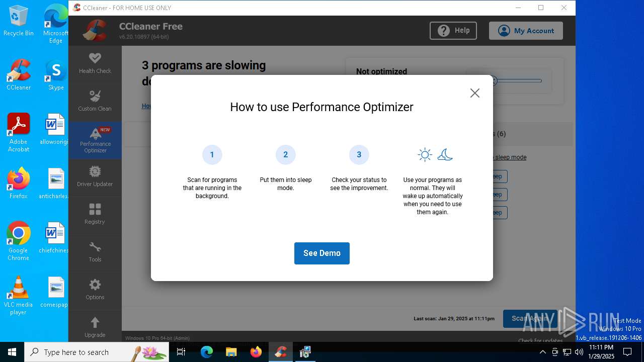Open Custom Clean section
Viewport: 644px width, 362px height.
(95, 102)
